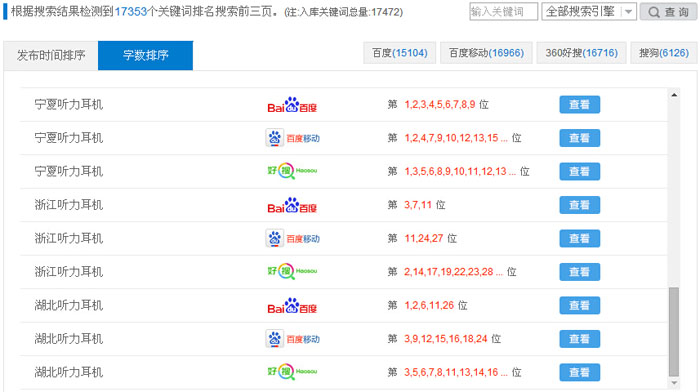Click the 查询 search button

(668, 12)
